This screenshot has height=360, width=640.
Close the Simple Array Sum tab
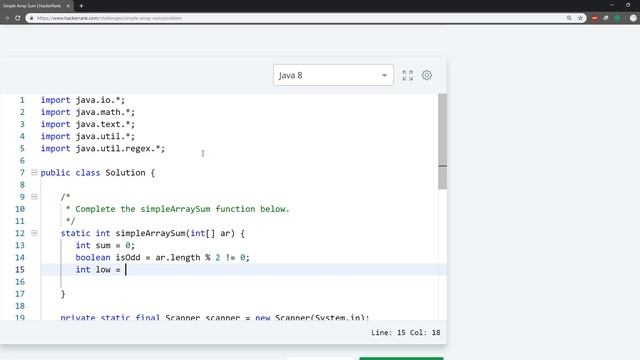68,6
